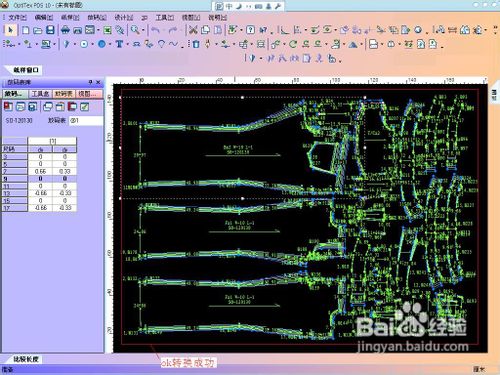Select highlighted size row 9
Screen dimensions: 500x375
(x=14, y=179)
